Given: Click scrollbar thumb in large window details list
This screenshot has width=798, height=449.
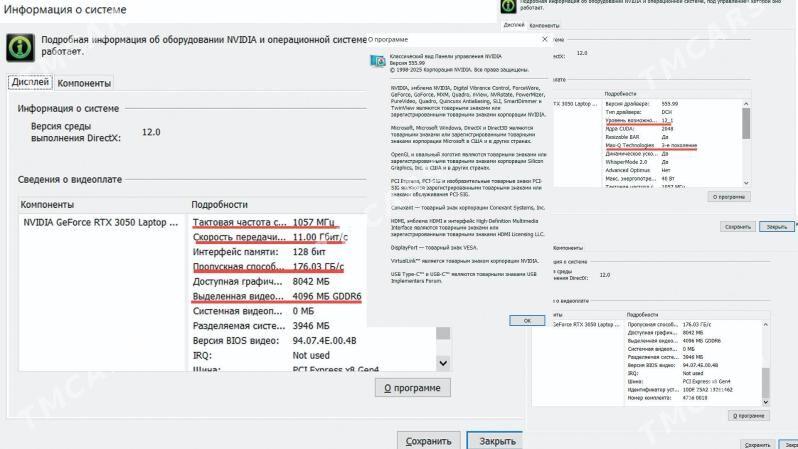Looking at the screenshot, I should tap(443, 333).
